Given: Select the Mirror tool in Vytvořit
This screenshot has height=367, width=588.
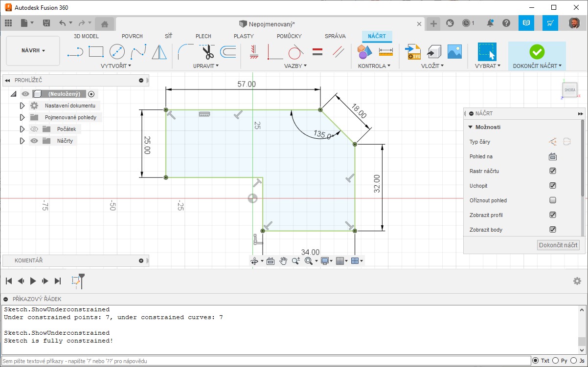Looking at the screenshot, I should tap(159, 51).
